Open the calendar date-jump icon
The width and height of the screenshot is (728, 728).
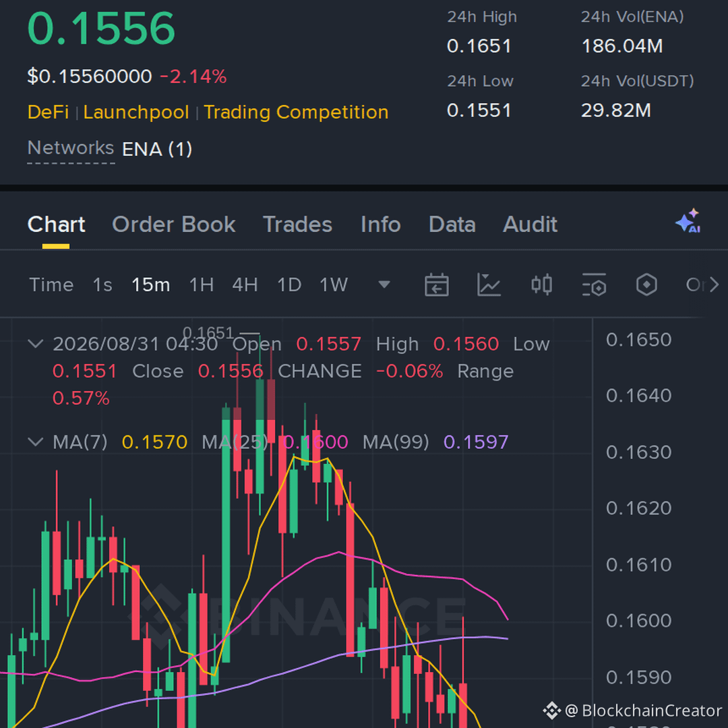436,284
